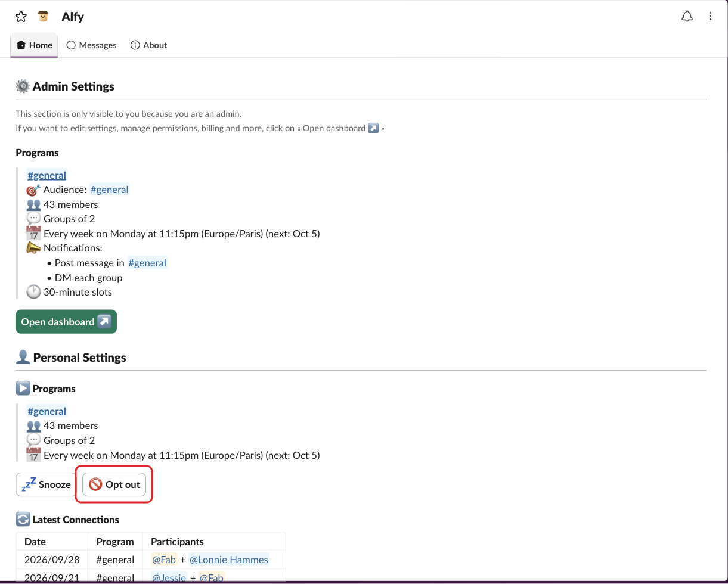Snooze the #general program
The image size is (728, 584).
(46, 484)
